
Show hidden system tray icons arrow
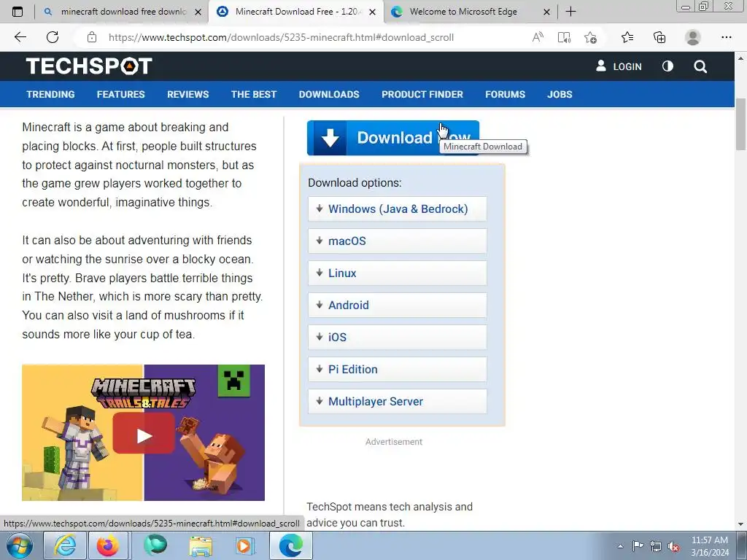click(x=620, y=546)
